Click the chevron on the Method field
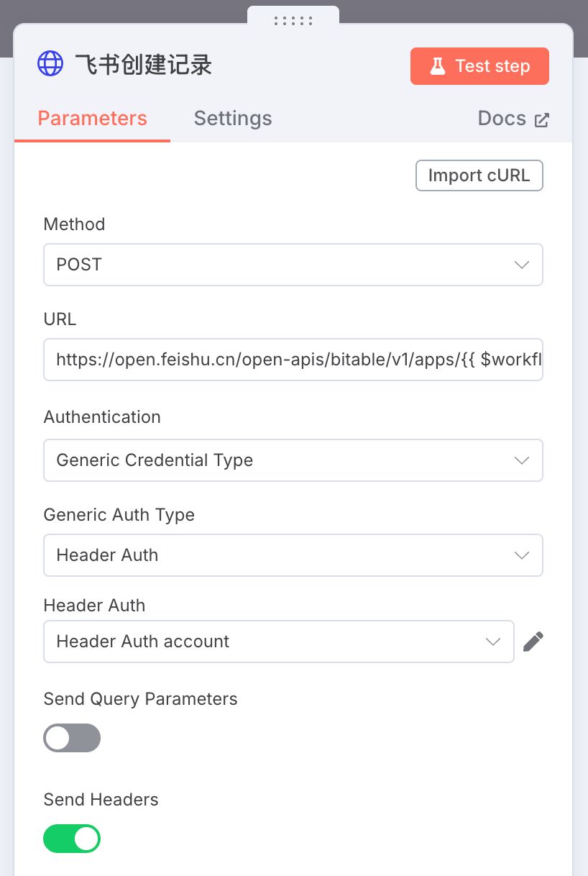Viewport: 588px width, 876px height. tap(522, 265)
